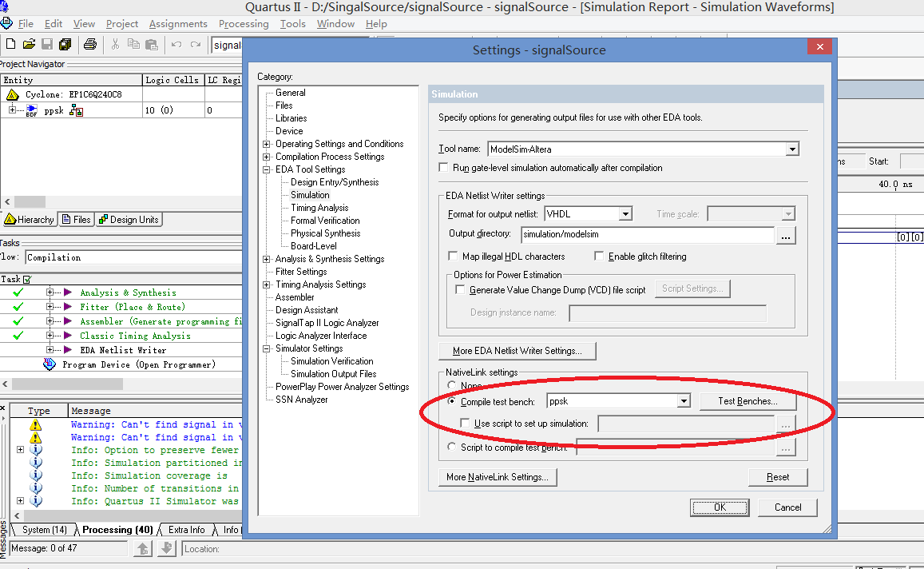This screenshot has width=924, height=569.
Task: Open the Tool name dropdown
Action: click(792, 149)
